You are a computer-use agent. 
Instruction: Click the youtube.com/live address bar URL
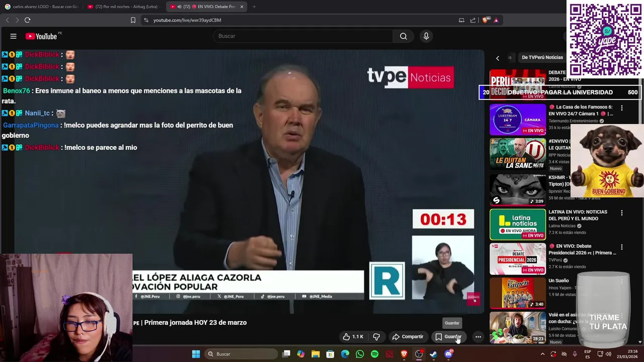[187, 20]
